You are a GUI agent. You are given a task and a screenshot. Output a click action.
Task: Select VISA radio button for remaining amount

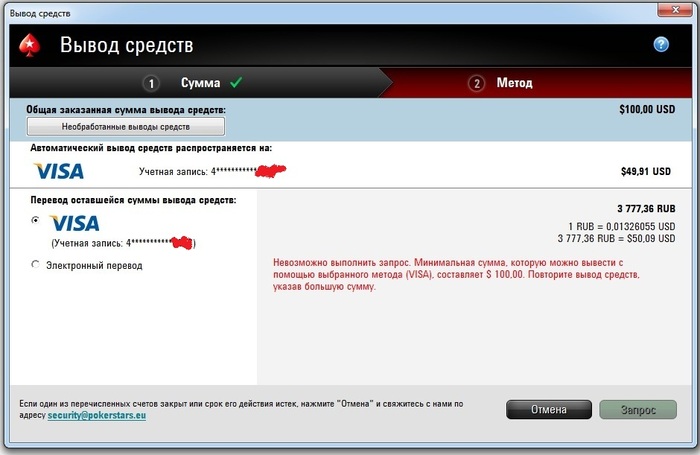pyautogui.click(x=35, y=220)
